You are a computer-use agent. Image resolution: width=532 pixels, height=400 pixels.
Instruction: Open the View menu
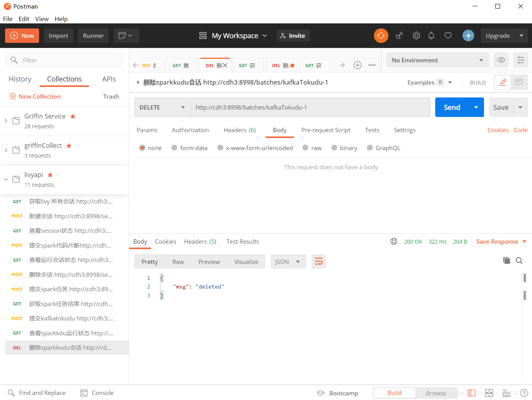(x=42, y=19)
